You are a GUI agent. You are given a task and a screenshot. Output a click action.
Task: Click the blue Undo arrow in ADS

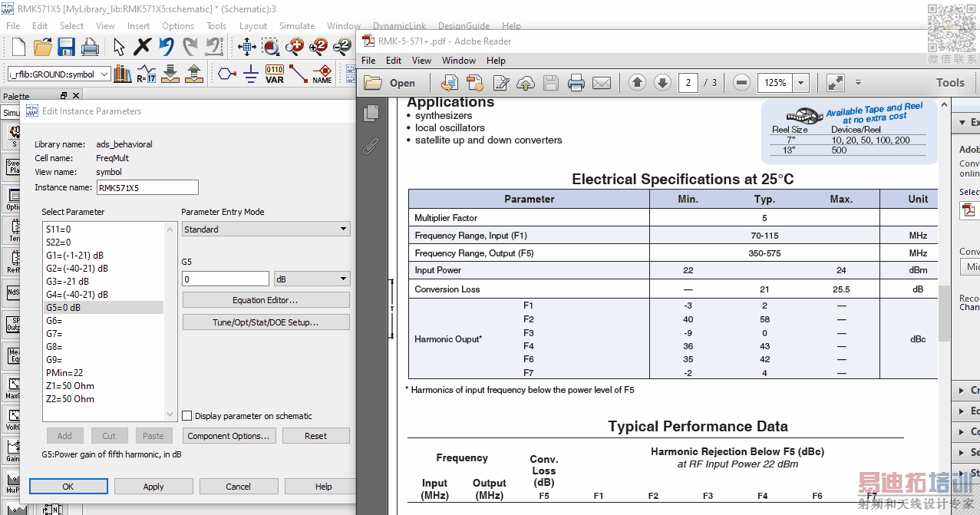point(166,48)
